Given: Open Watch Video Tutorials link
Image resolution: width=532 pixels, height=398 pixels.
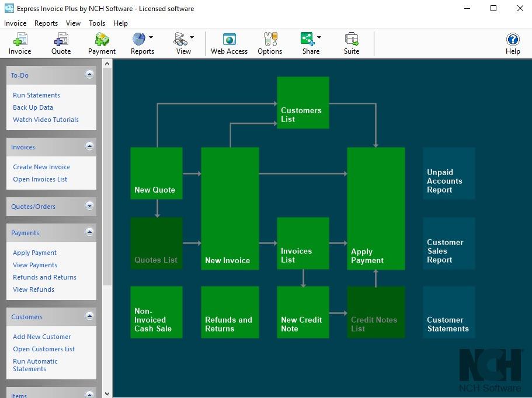Looking at the screenshot, I should click(x=46, y=120).
